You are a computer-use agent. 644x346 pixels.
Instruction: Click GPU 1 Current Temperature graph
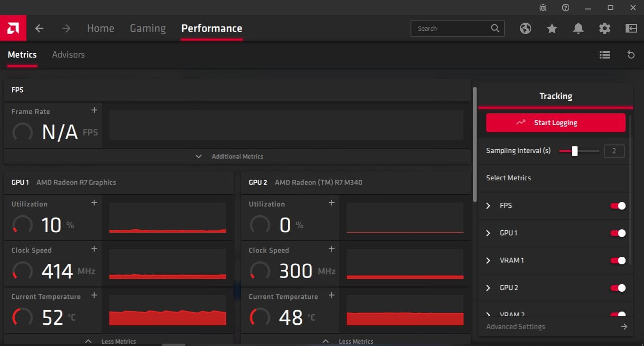click(x=167, y=311)
